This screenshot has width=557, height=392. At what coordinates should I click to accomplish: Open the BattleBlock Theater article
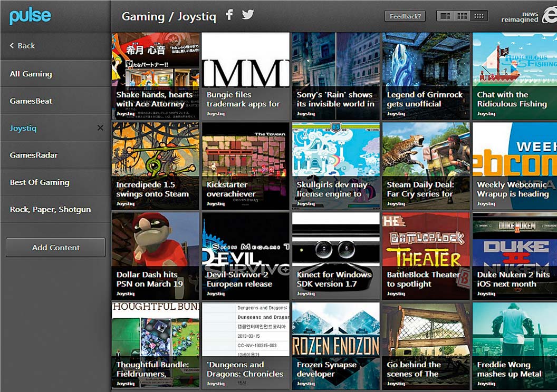(x=426, y=256)
